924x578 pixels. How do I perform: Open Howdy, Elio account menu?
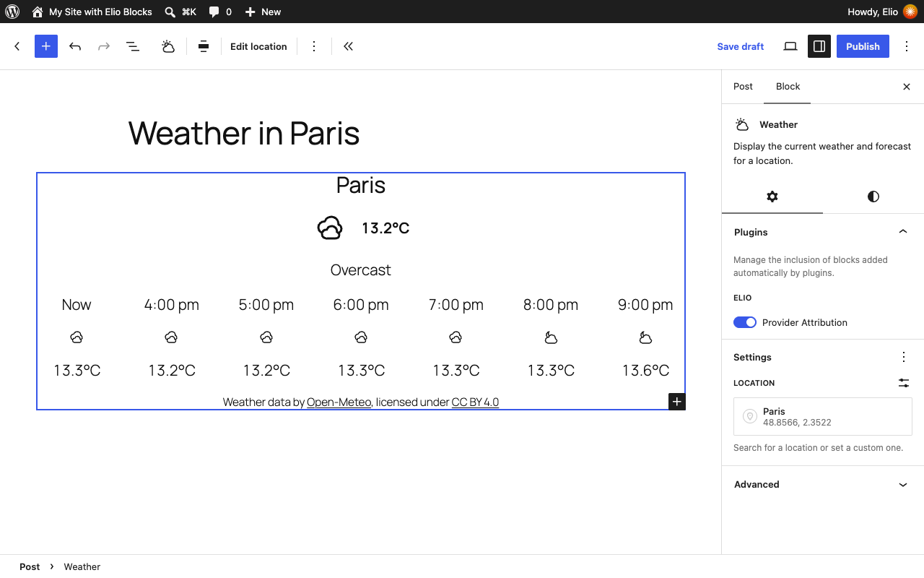click(882, 12)
